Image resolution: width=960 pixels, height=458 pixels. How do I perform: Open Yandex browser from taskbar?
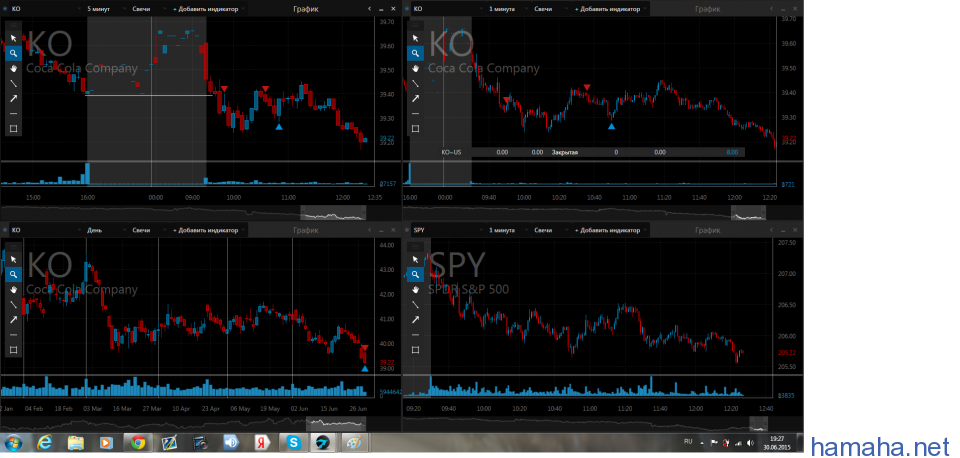tap(261, 443)
